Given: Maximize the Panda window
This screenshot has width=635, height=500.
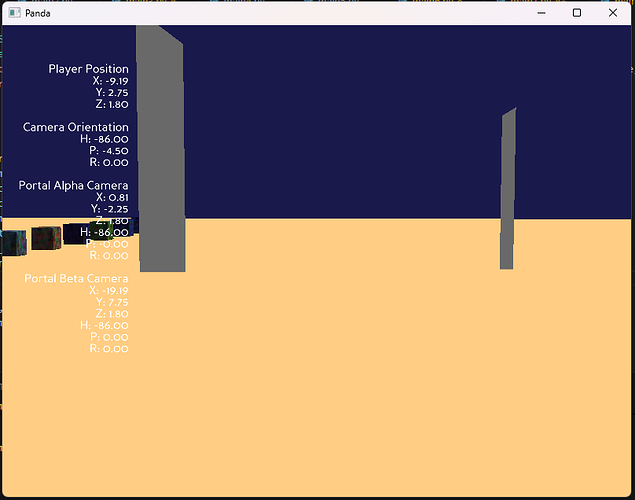Looking at the screenshot, I should coord(577,13).
